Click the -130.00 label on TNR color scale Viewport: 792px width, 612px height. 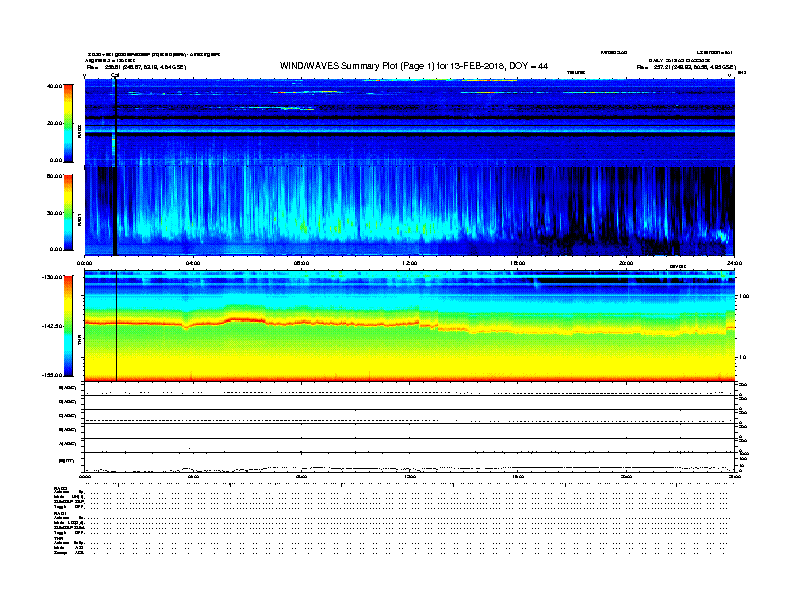pyautogui.click(x=52, y=277)
